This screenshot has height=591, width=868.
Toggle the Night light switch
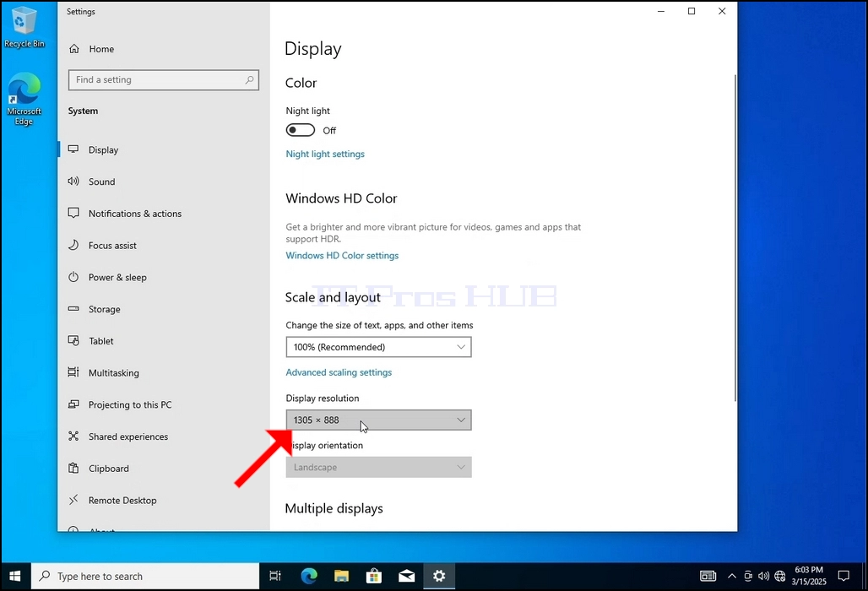300,130
